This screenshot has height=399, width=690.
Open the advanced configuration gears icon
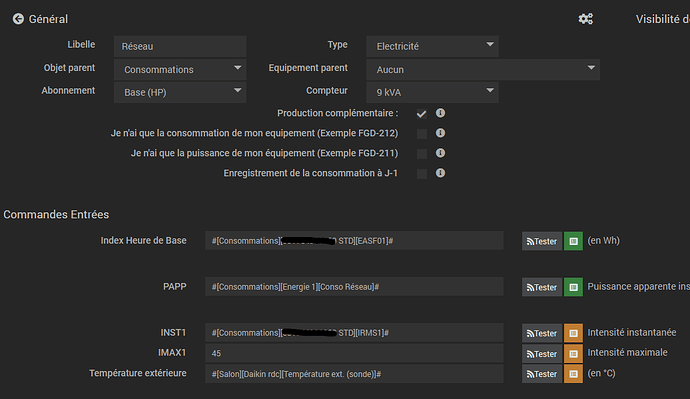pyautogui.click(x=585, y=19)
